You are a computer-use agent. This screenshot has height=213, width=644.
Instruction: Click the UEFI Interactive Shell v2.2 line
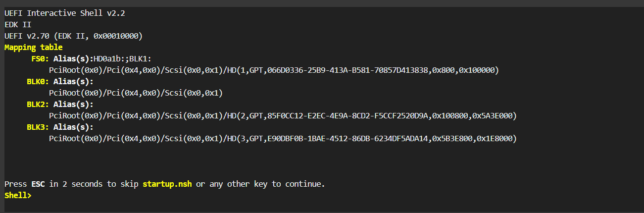point(64,13)
